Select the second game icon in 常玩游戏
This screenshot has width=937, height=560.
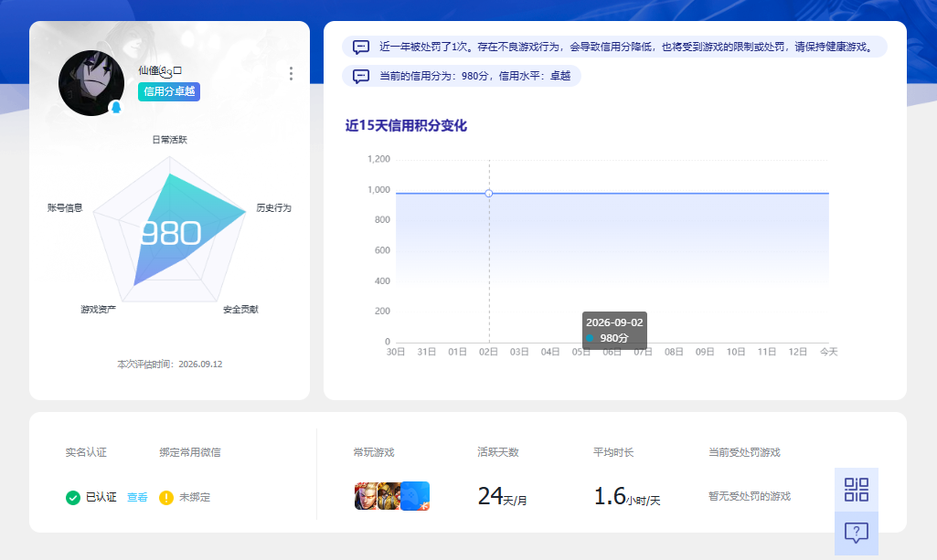pyautogui.click(x=389, y=496)
